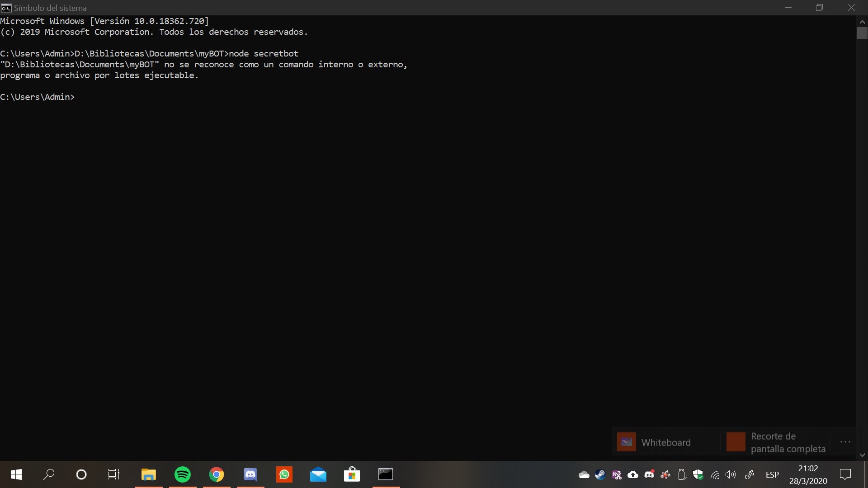
Task: Open File Explorer from taskbar
Action: click(x=149, y=474)
